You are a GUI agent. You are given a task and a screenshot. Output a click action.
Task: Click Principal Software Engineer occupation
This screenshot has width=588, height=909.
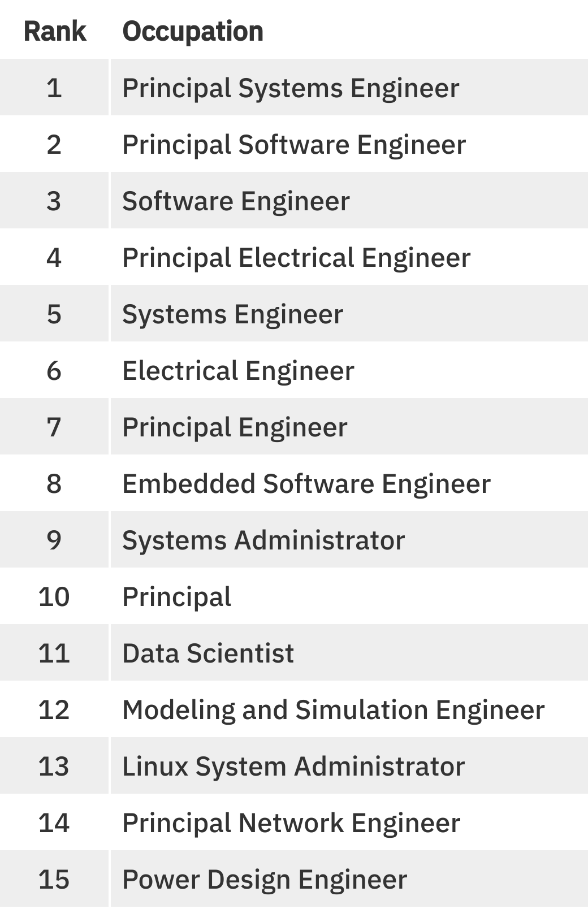coord(294,145)
